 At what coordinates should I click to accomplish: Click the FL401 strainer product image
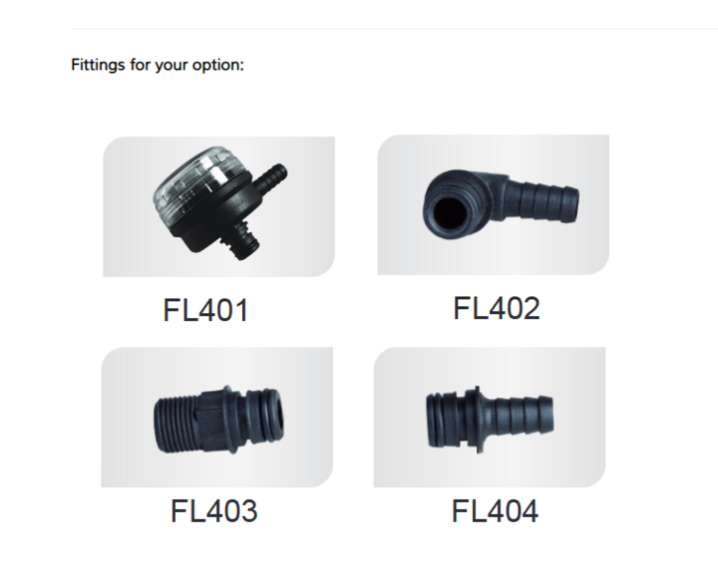click(218, 206)
